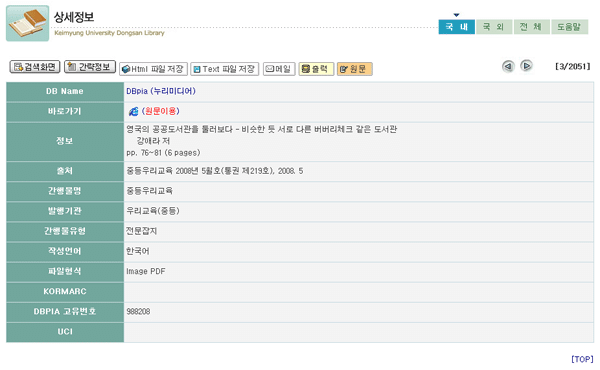Print record with 출력 button
The height and width of the screenshot is (370, 600).
coord(316,69)
